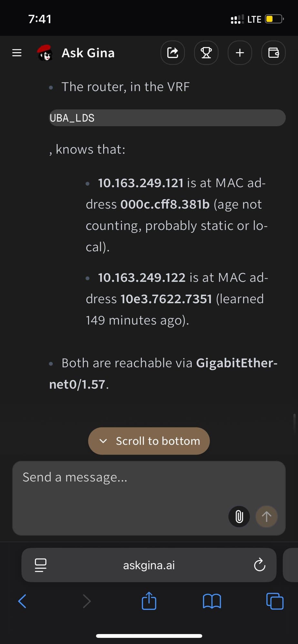Click the chat scrollbar indicator

pyautogui.click(x=294, y=423)
